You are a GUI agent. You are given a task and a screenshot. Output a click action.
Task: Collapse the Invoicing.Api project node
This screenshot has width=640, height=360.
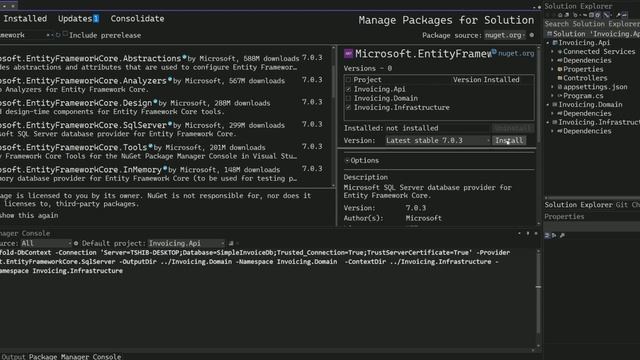tap(548, 43)
